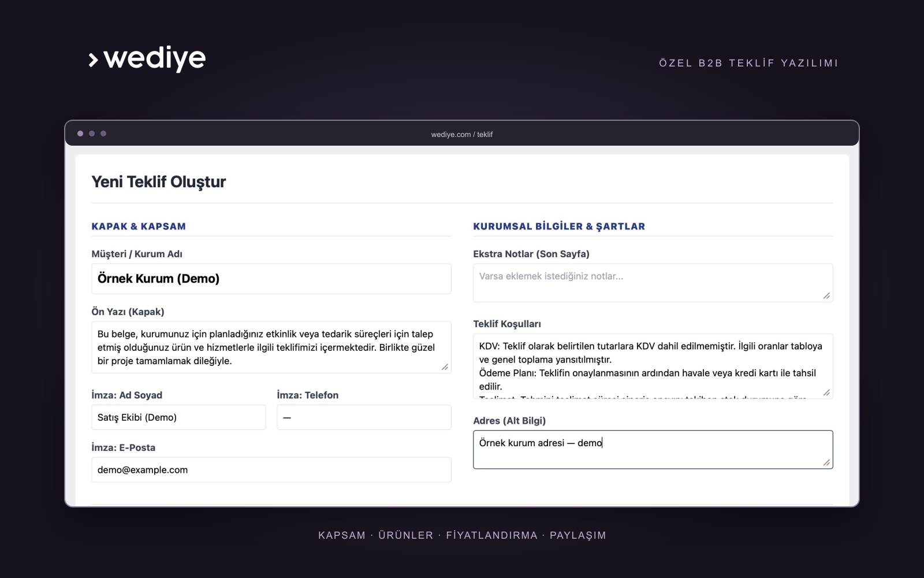Click resize handle of Teklif Koşulları textarea

[826, 393]
